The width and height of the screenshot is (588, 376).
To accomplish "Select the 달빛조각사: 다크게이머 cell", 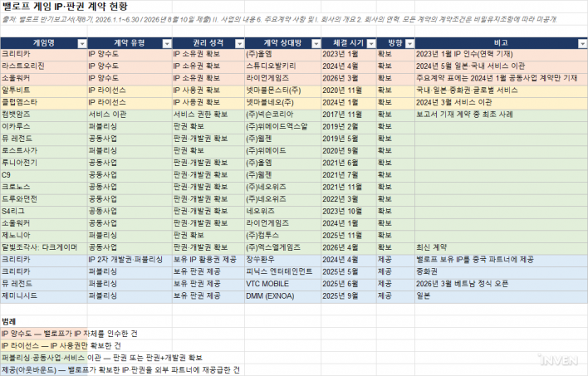I will tap(44, 247).
